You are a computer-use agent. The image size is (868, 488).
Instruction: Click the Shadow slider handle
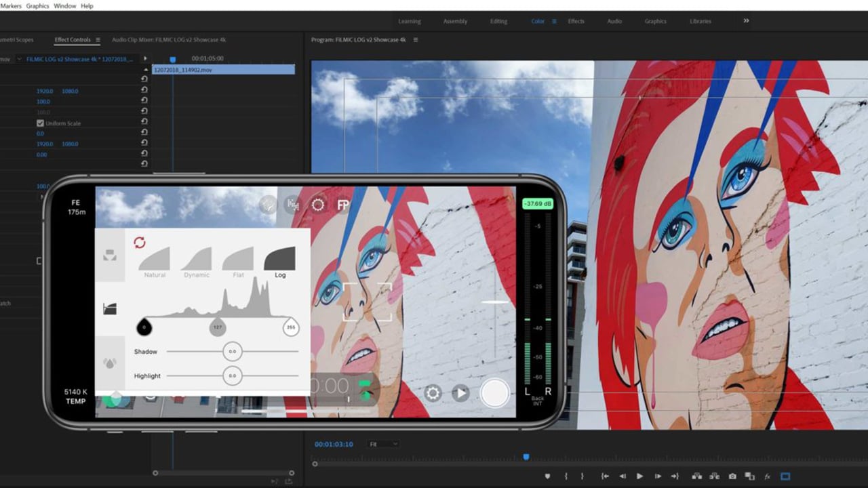[x=233, y=351]
